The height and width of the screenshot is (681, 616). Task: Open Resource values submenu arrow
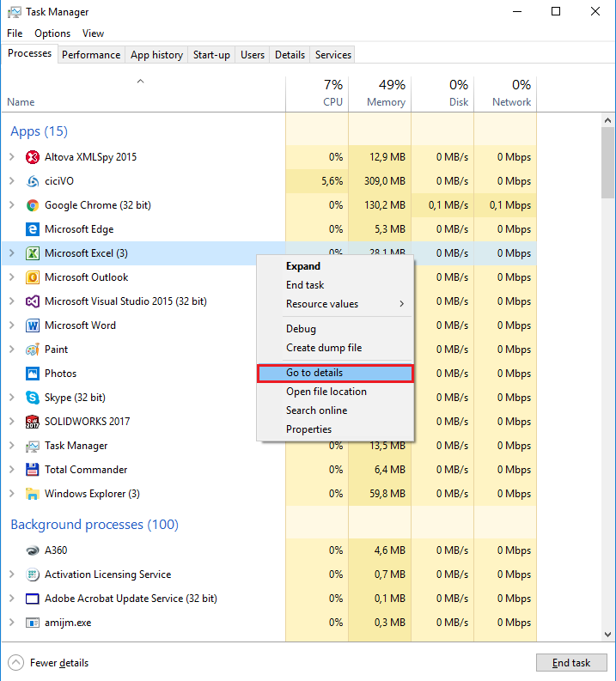click(401, 304)
